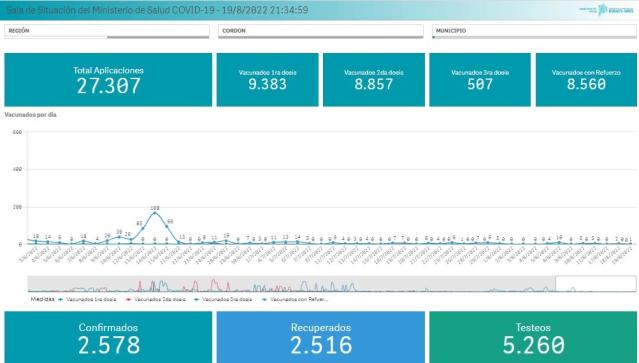Click the Vacunados con Refuerzo 8.560 card
Image resolution: width=639 pixels, height=363 pixels.
pos(586,80)
